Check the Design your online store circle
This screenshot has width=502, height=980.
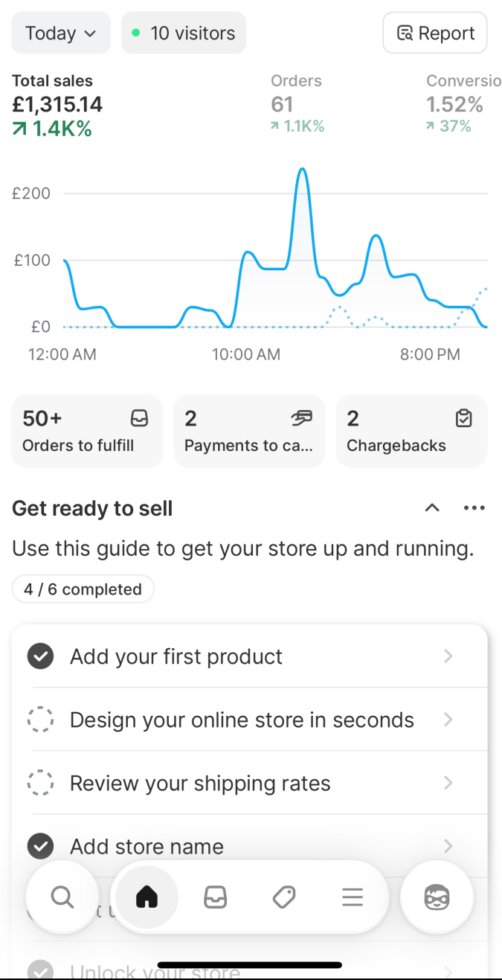coord(40,720)
